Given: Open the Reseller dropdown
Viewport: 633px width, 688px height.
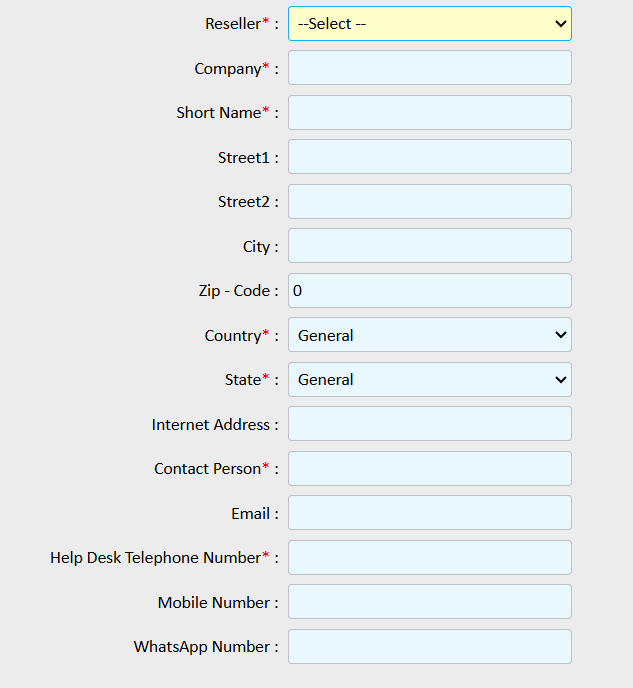Looking at the screenshot, I should 429,24.
